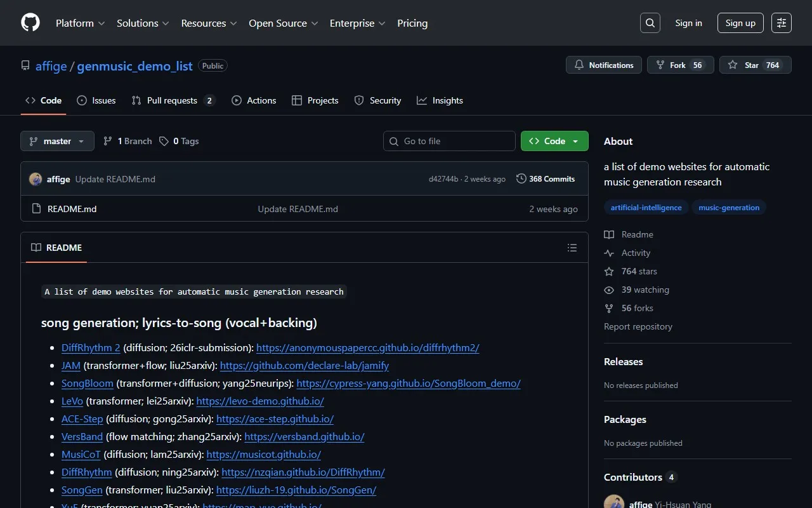
Task: Open the 0 Tags link
Action: tap(179, 141)
